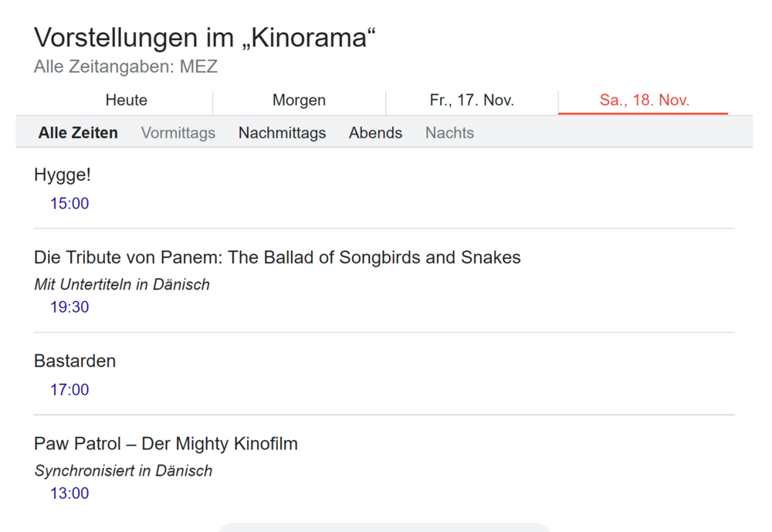Click the Die Tribute von Panem title
This screenshot has width=772, height=532.
[277, 257]
